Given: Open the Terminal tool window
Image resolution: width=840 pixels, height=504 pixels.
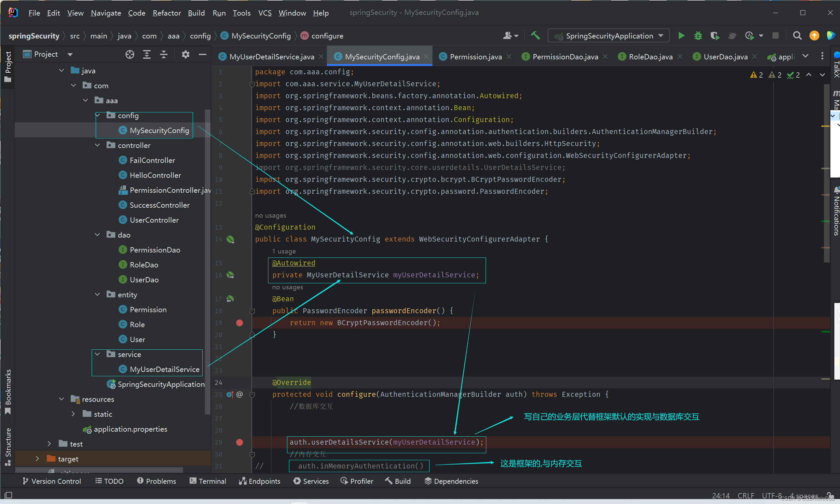Looking at the screenshot, I should (x=208, y=481).
